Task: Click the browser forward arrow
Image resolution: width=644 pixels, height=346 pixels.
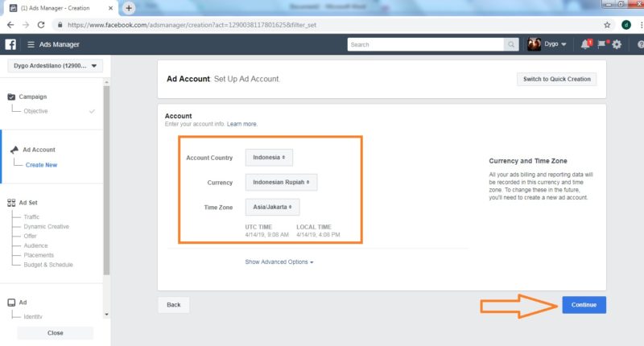Action: point(26,25)
